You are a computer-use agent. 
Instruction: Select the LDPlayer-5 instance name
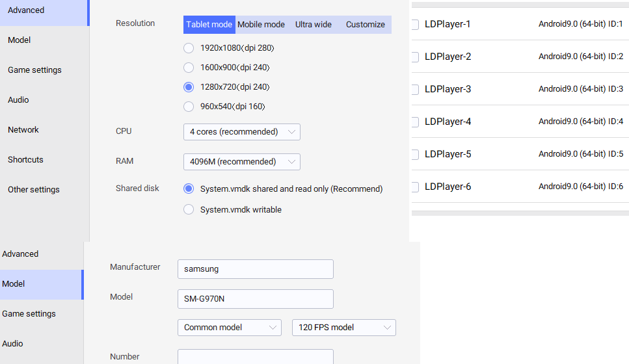[448, 154]
